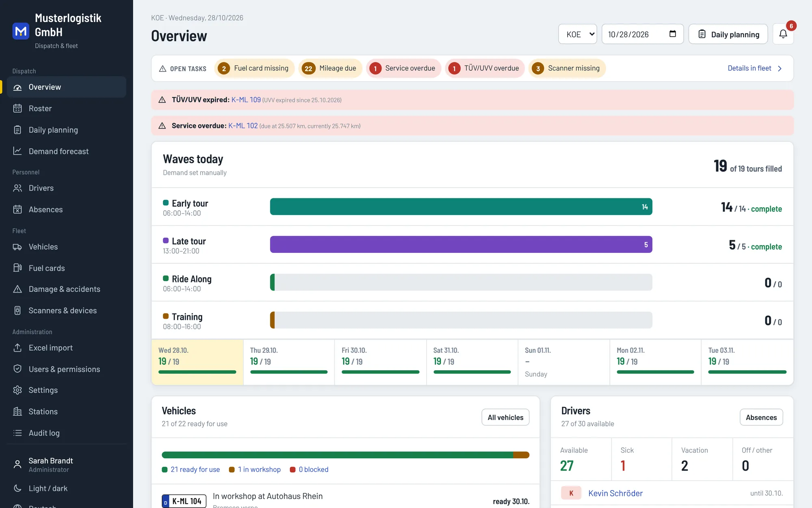Toggle Light / dark theme
Image resolution: width=812 pixels, height=508 pixels.
(x=66, y=488)
